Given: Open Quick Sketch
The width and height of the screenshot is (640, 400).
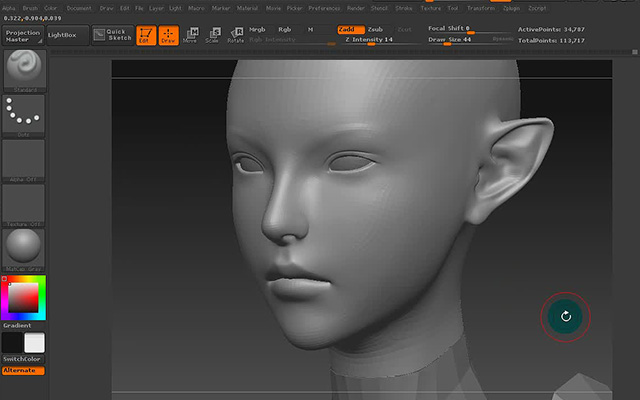Looking at the screenshot, I should [x=113, y=35].
